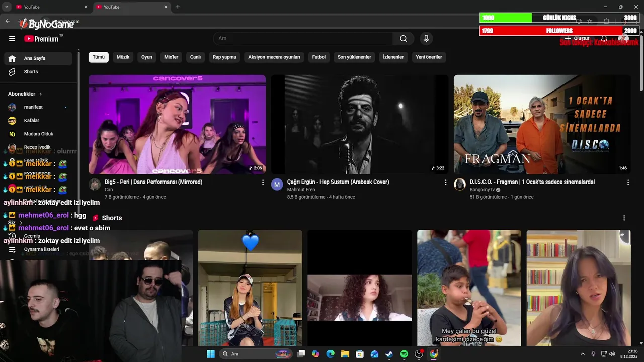
Task: Open the blue heart Shorts video
Action: pyautogui.click(x=250, y=288)
